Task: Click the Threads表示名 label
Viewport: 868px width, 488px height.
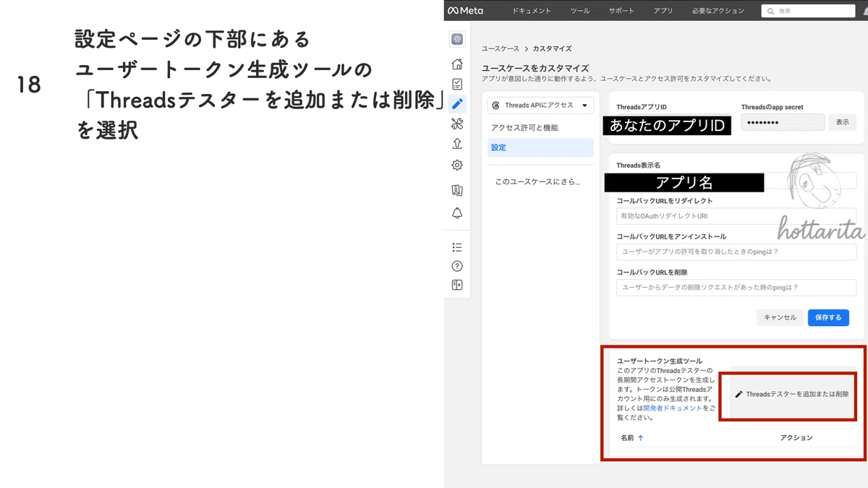Action: pos(638,166)
